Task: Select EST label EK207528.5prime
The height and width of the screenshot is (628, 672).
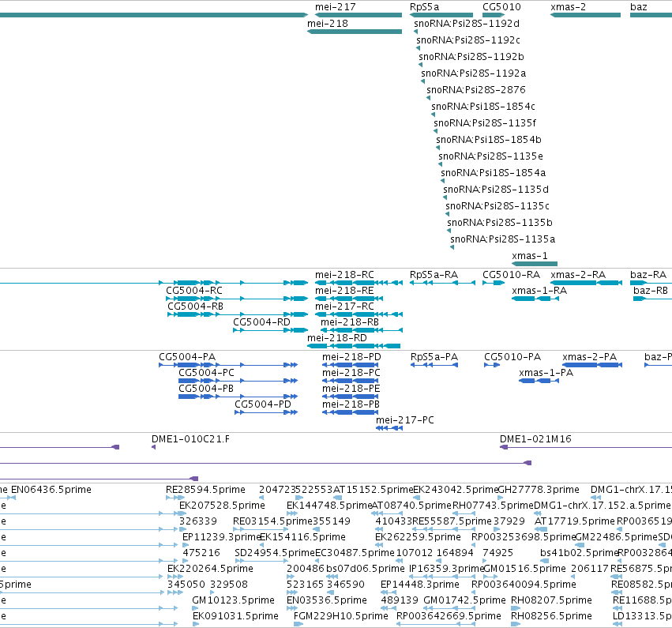Action: tap(222, 506)
